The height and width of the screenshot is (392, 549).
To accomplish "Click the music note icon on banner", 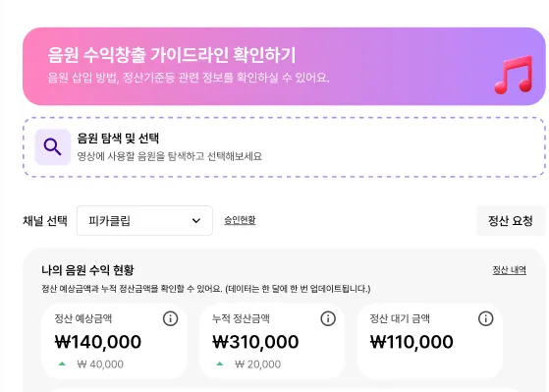I will tap(514, 75).
